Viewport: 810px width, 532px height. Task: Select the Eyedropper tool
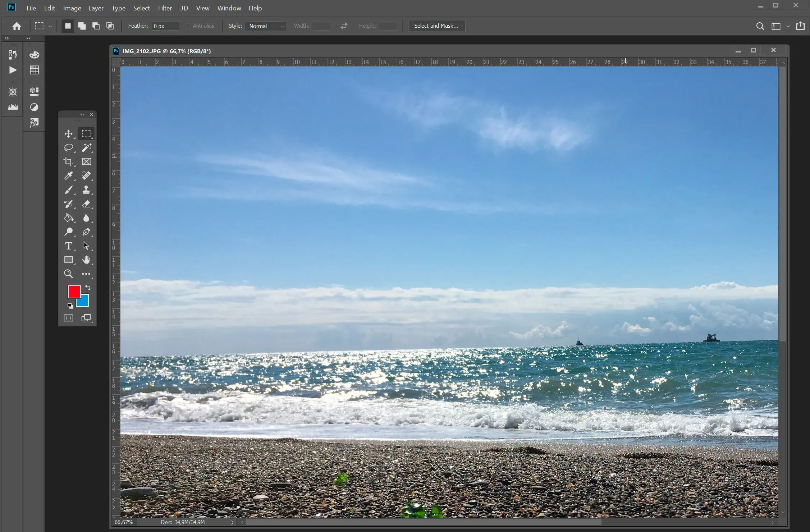coord(68,175)
